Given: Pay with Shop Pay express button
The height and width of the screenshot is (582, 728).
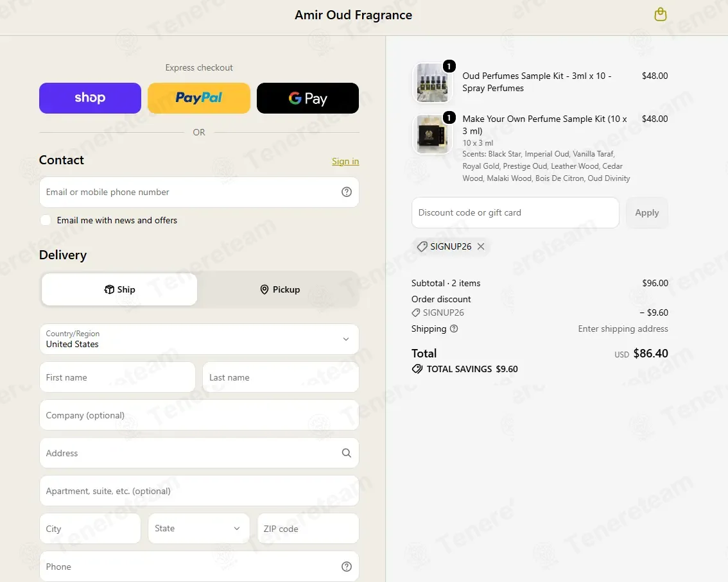Looking at the screenshot, I should pos(90,98).
